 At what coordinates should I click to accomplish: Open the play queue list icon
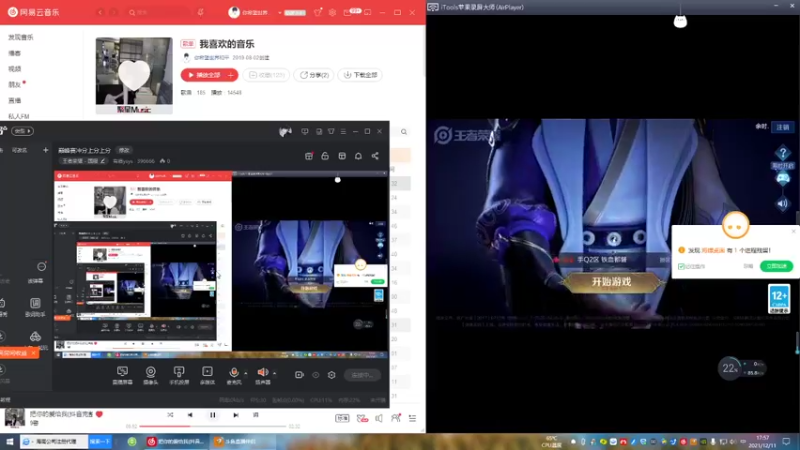[x=412, y=418]
